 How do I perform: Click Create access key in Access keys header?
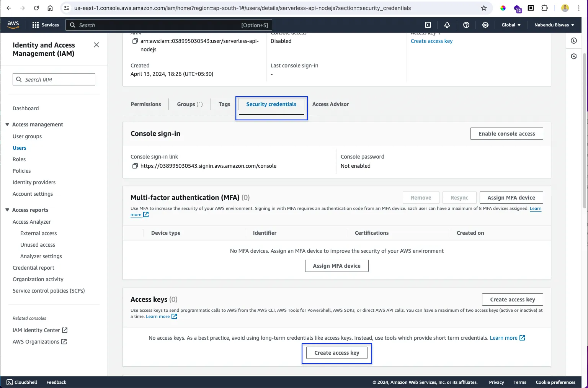coord(512,300)
